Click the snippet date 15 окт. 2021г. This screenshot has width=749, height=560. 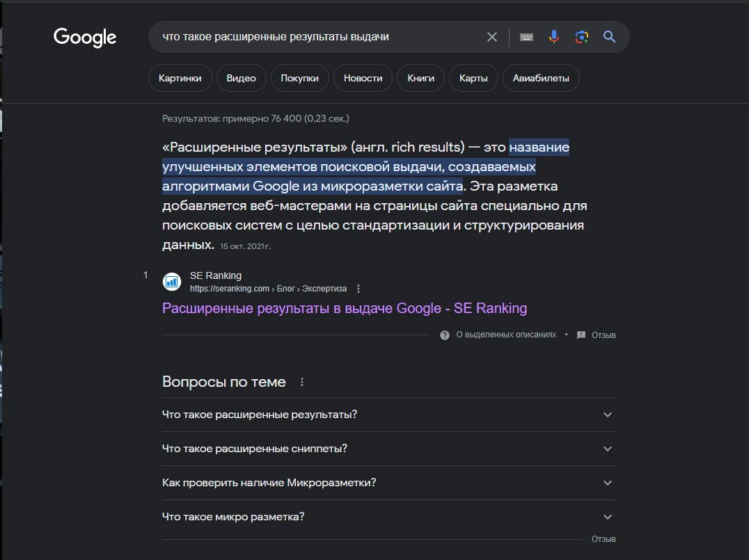(x=245, y=246)
